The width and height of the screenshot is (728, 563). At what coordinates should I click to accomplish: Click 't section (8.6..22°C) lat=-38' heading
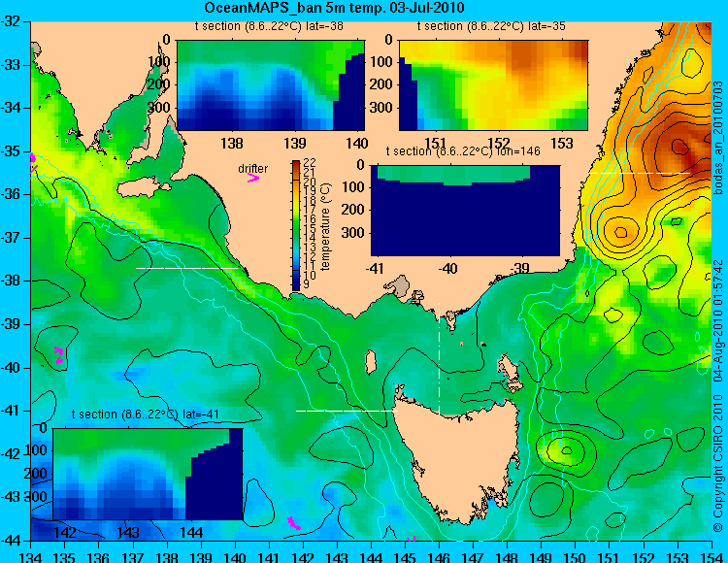(x=269, y=26)
